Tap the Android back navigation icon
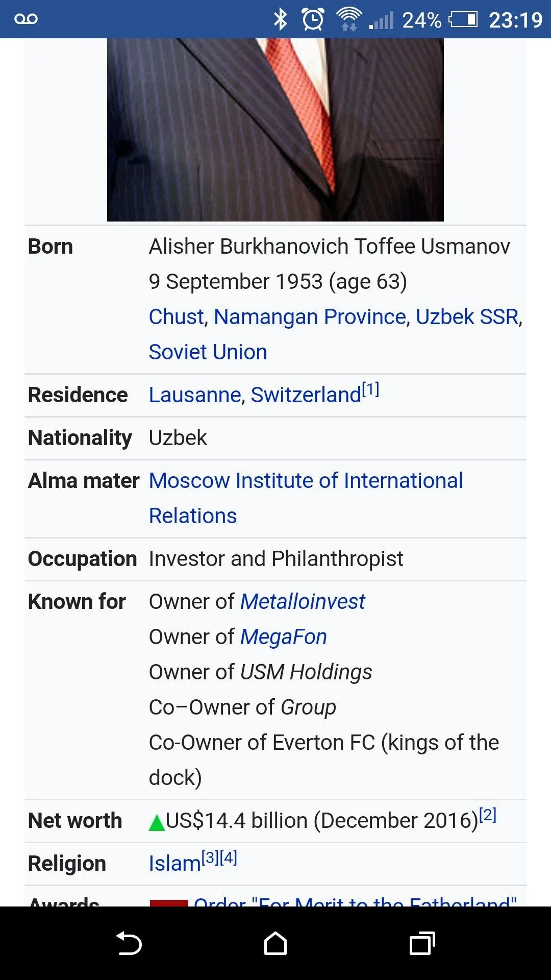The height and width of the screenshot is (980, 551). point(129,943)
